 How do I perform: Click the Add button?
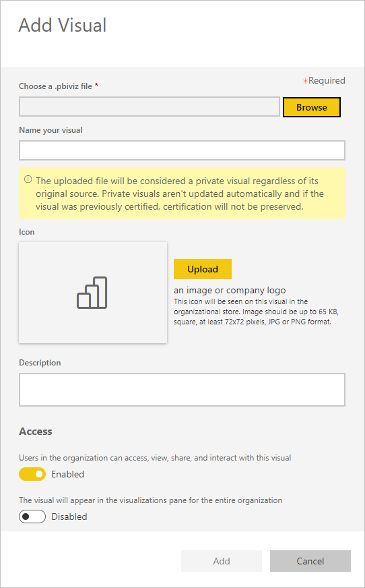click(222, 561)
